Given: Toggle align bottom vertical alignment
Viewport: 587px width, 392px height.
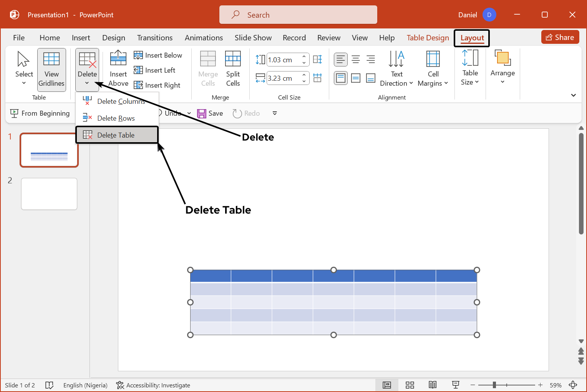Looking at the screenshot, I should 371,78.
